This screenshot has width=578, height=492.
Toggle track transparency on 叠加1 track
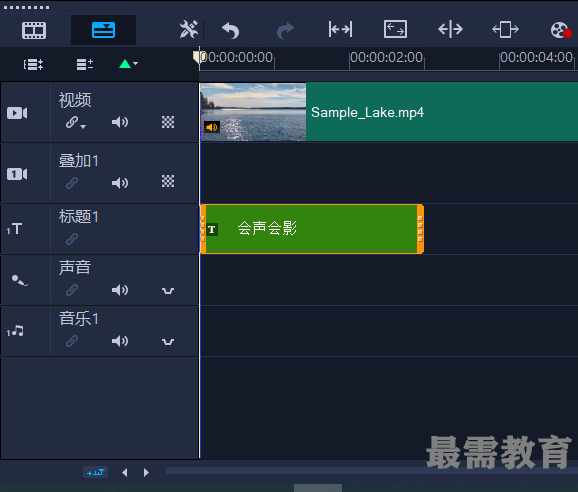coord(168,181)
